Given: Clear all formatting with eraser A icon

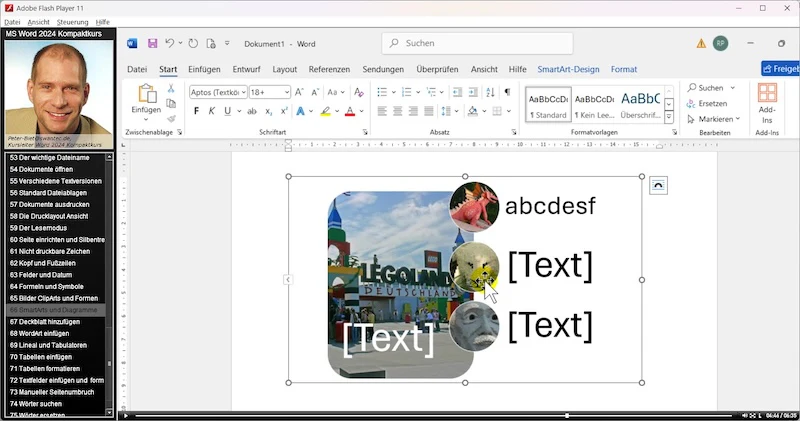Looking at the screenshot, I should pyautogui.click(x=359, y=92).
